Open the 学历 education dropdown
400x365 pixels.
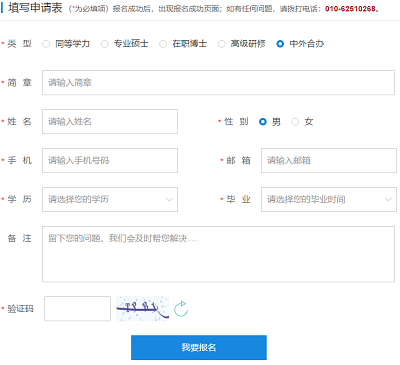(110, 199)
